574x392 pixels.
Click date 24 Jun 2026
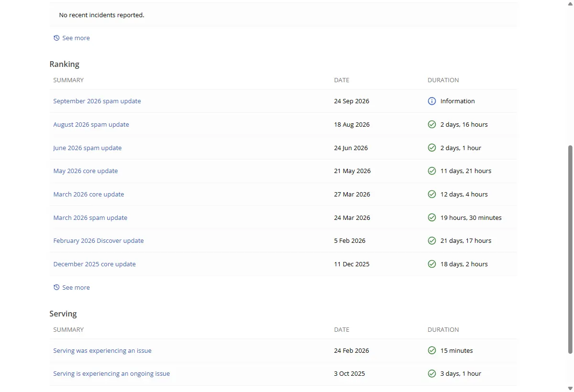(351, 148)
